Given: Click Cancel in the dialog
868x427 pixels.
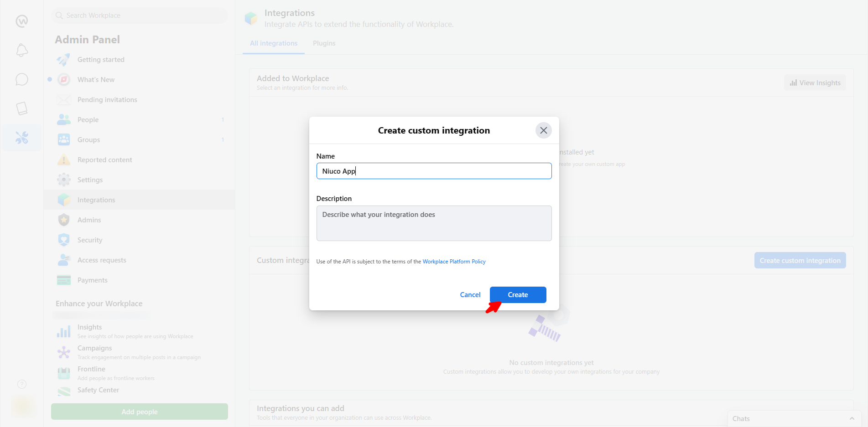Looking at the screenshot, I should (470, 295).
